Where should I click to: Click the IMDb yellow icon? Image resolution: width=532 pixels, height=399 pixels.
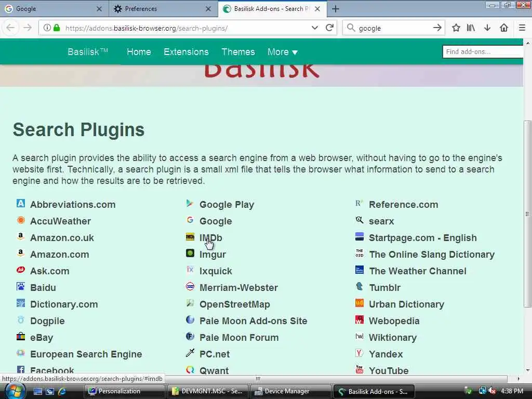coord(190,236)
